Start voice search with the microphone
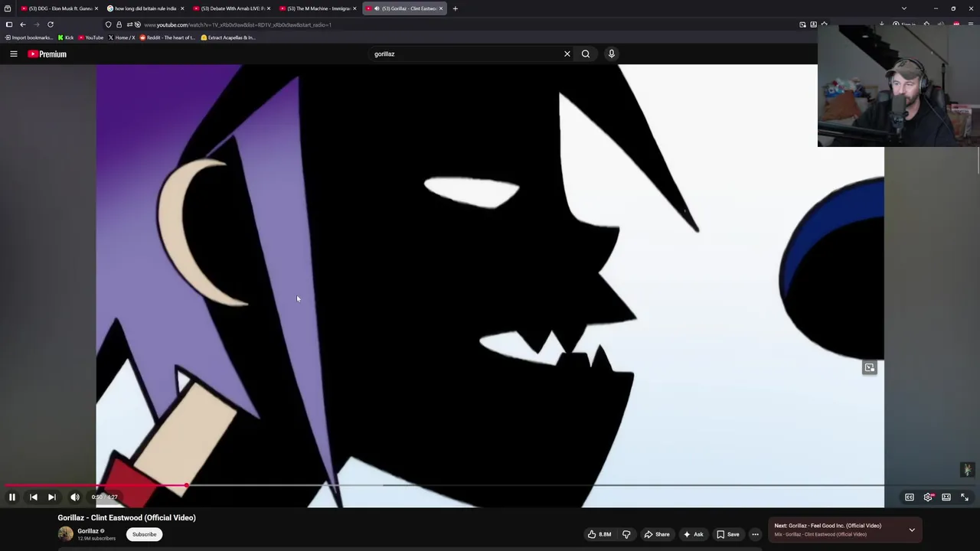 (612, 54)
